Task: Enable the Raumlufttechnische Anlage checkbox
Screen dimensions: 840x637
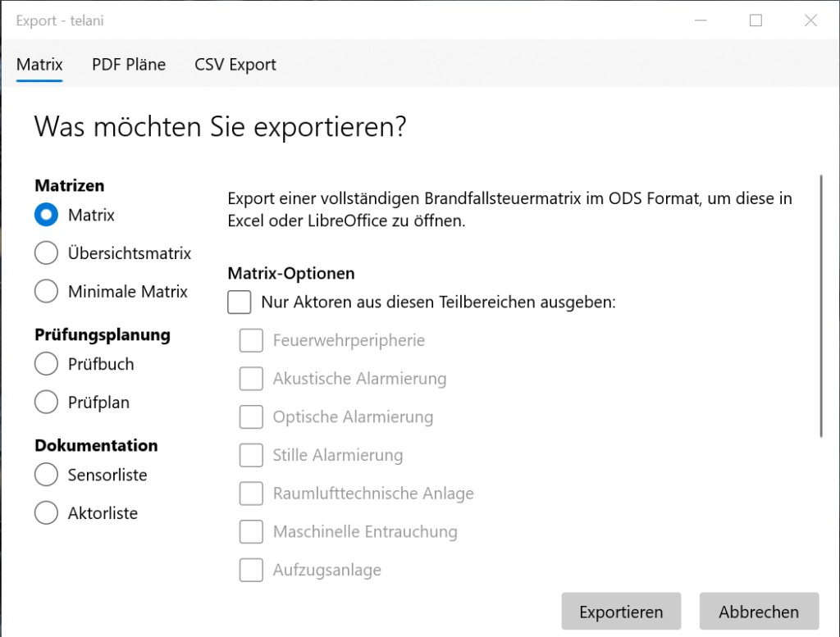Action: [x=251, y=494]
